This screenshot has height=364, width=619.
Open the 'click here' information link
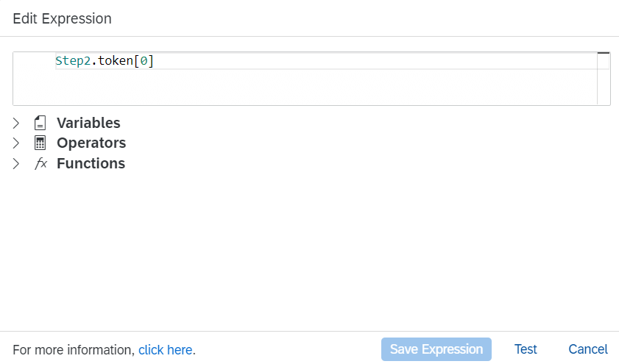(x=165, y=350)
